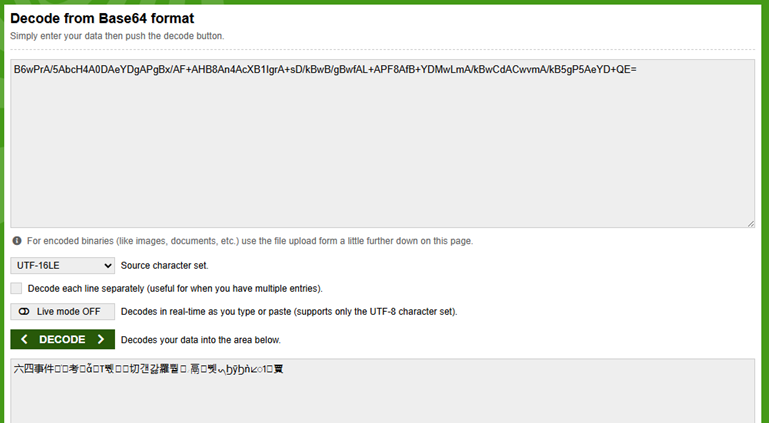769x423 pixels.
Task: Tick the Decode each line separately checkbox
Action: pyautogui.click(x=16, y=288)
